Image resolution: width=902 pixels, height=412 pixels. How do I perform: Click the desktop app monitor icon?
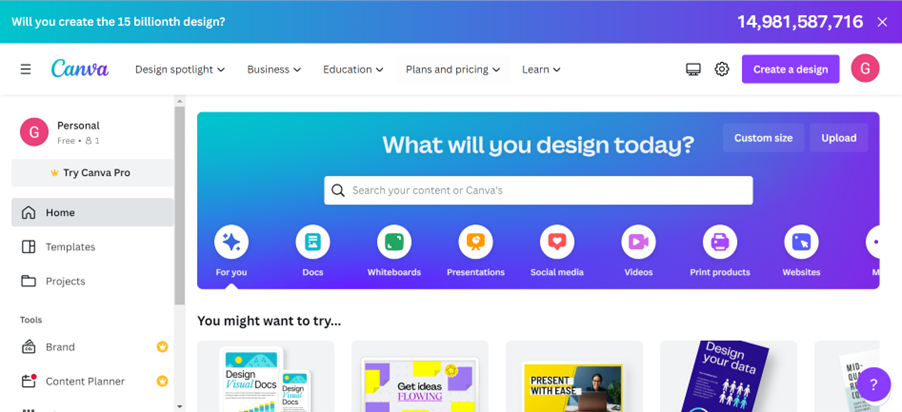tap(693, 70)
